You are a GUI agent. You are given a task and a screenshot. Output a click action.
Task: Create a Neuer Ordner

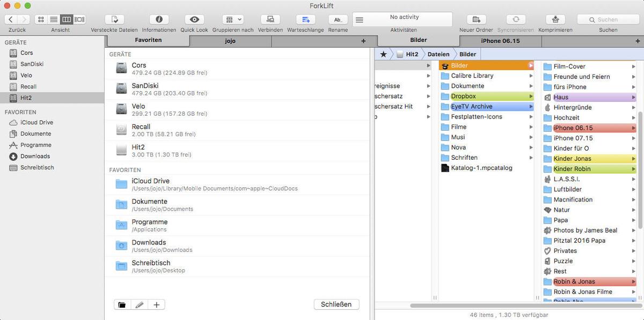[476, 19]
